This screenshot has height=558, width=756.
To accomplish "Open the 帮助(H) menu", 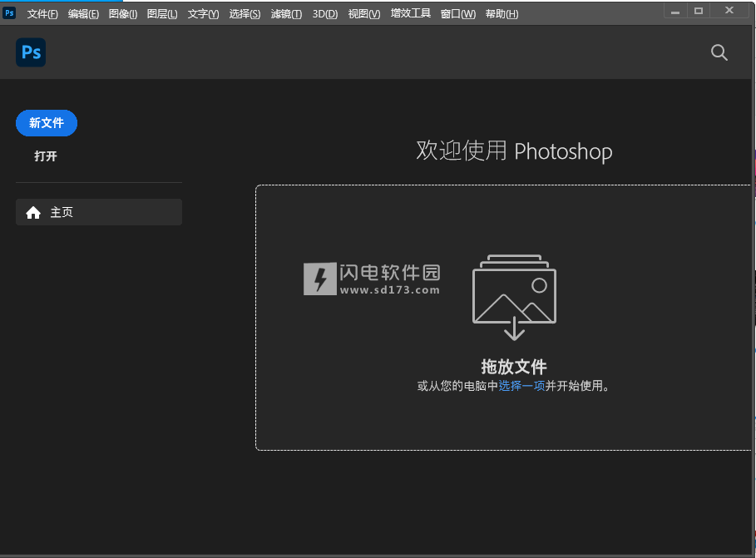I will [x=502, y=14].
